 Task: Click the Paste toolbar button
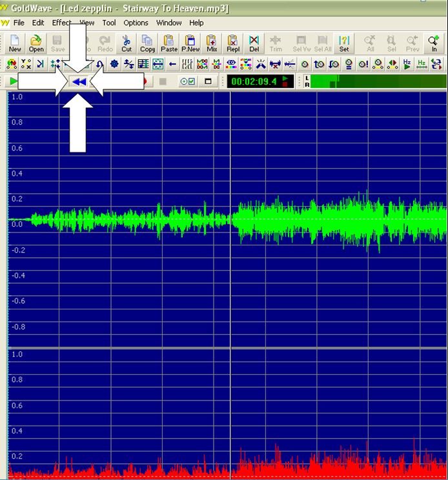click(x=168, y=43)
